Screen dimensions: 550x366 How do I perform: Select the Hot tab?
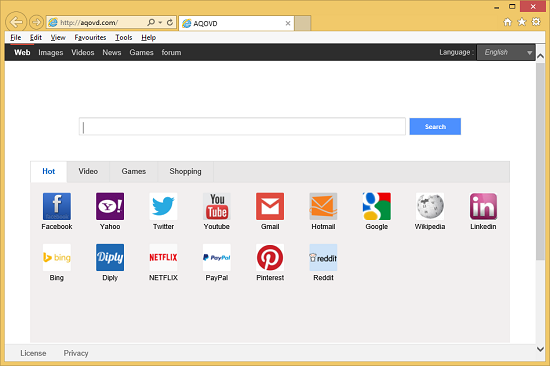coord(49,172)
